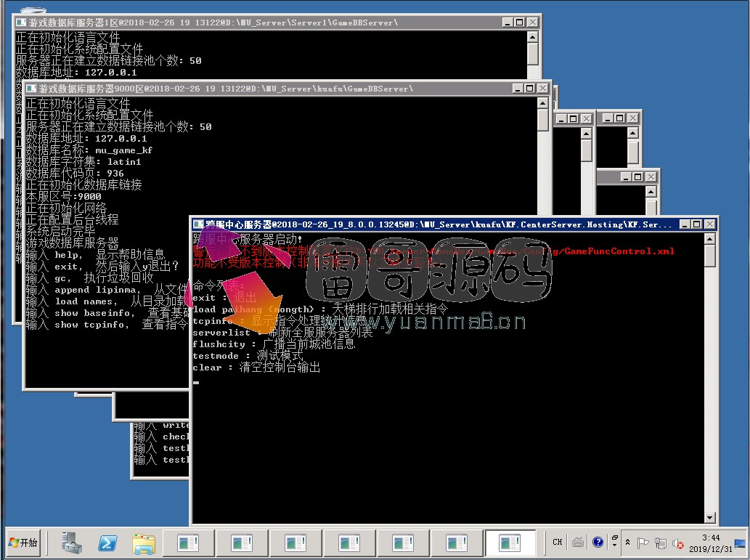Maximize the 游戏数据库服务器9000区 window
Screen dimensions: 750x560
pos(529,89)
